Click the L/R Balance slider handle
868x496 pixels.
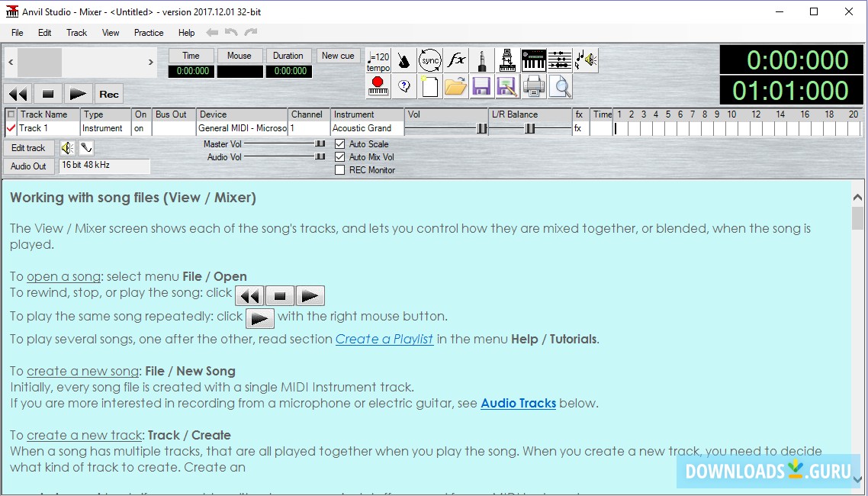[530, 128]
